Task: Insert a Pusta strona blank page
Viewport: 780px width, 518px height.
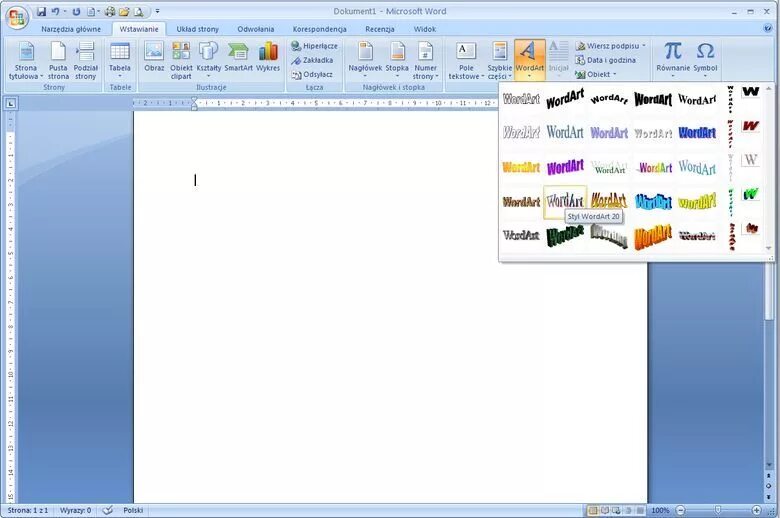Action: click(58, 61)
